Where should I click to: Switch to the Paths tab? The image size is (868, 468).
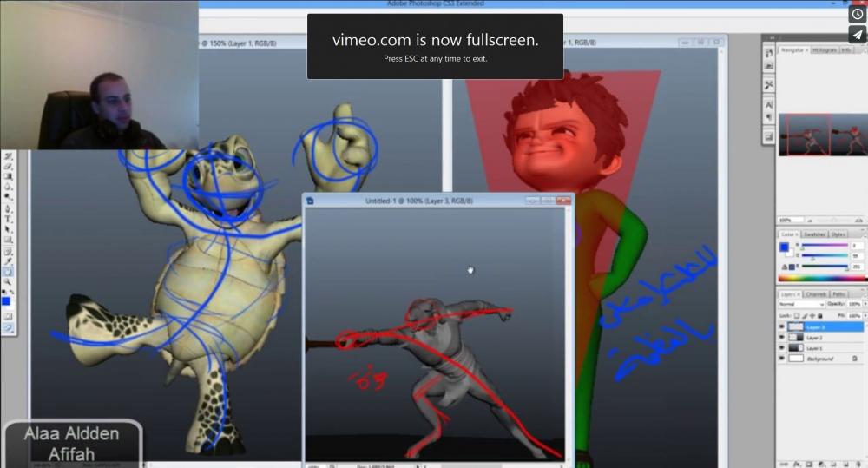click(x=839, y=294)
